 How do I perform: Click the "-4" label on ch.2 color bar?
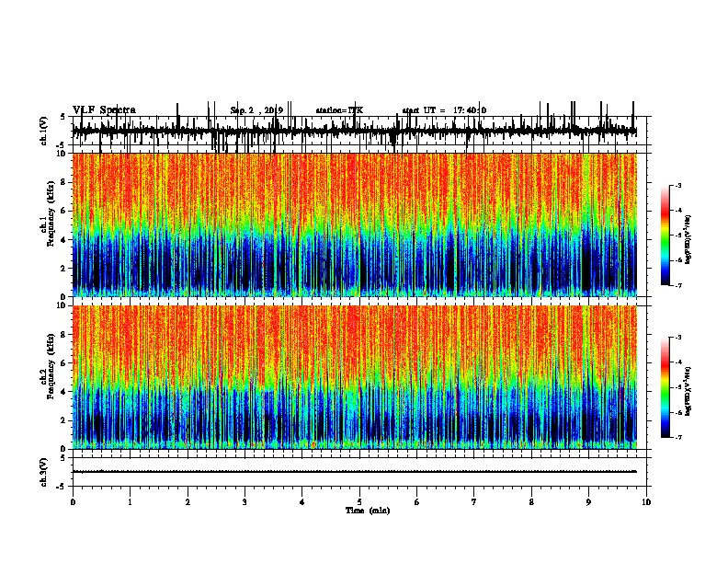[x=678, y=362]
